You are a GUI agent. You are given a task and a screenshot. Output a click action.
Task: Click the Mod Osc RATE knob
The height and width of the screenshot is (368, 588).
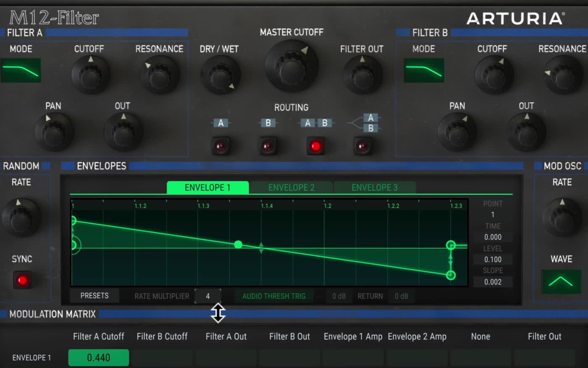pos(562,217)
